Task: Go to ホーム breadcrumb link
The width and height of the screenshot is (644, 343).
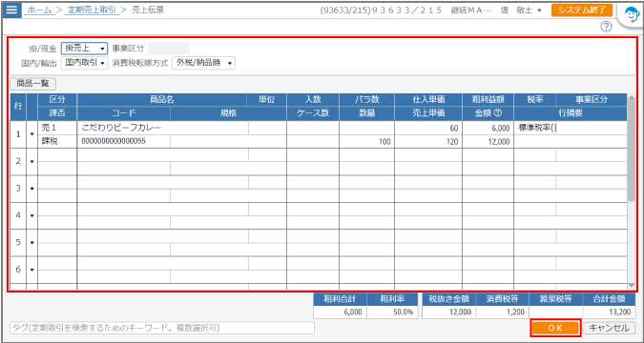Action: pyautogui.click(x=39, y=10)
